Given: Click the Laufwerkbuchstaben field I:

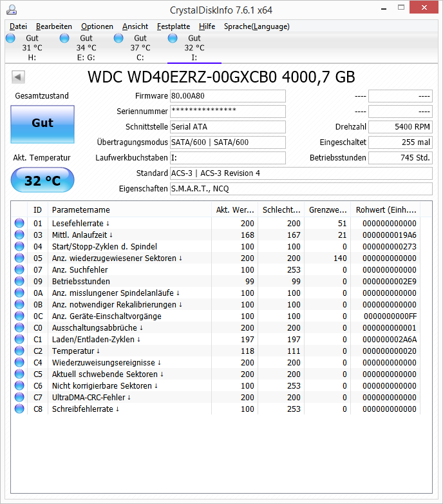Looking at the screenshot, I should coord(227,157).
